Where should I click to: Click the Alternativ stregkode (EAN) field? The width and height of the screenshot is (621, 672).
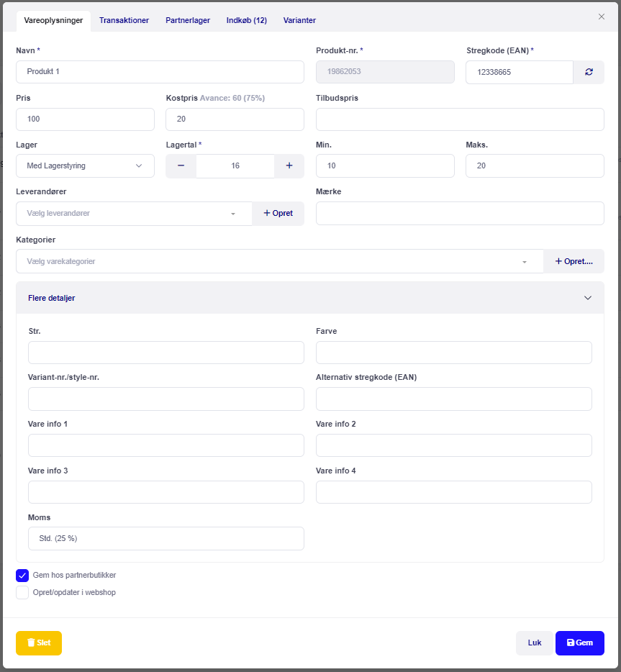[x=454, y=399]
